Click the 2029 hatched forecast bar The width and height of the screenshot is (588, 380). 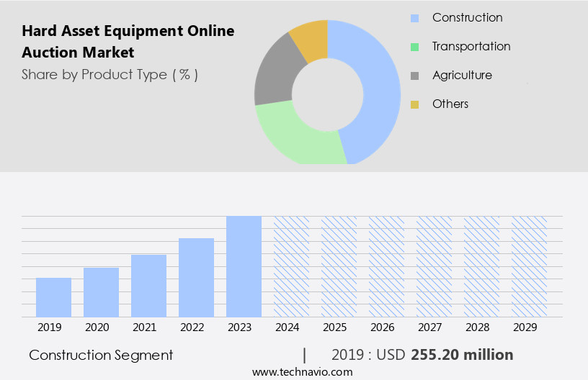[x=529, y=266]
